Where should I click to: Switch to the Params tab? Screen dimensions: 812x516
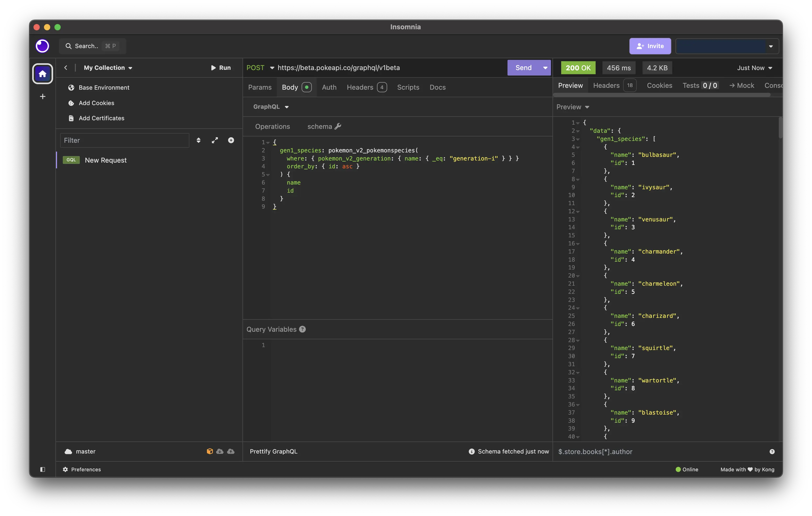click(x=260, y=87)
